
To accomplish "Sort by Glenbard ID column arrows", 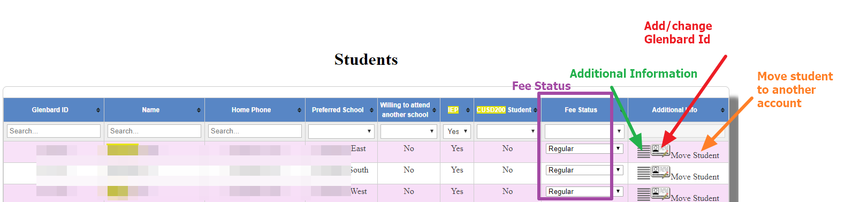I will 98,110.
